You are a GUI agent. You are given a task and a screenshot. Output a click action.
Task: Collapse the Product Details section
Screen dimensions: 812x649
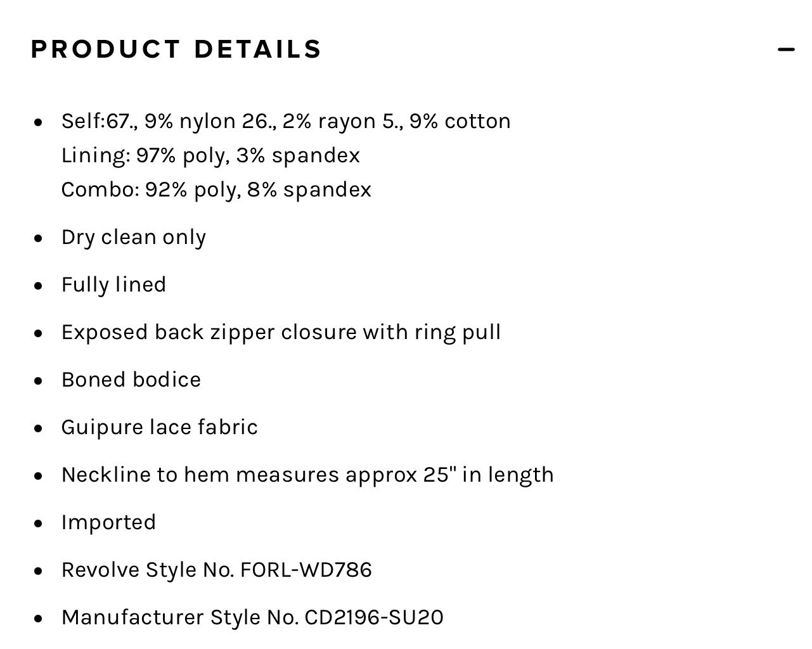point(786,49)
